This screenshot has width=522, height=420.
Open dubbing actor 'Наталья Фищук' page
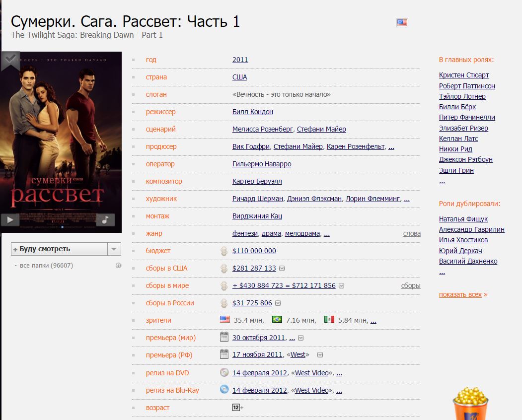(463, 219)
